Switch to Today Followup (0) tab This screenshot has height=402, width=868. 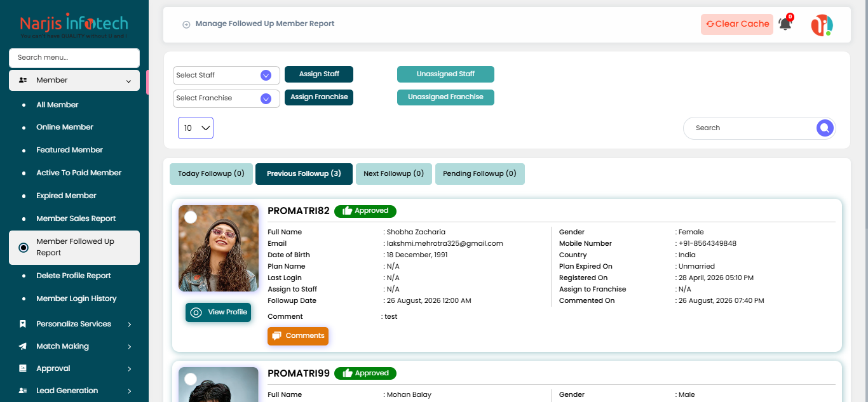pyautogui.click(x=211, y=174)
